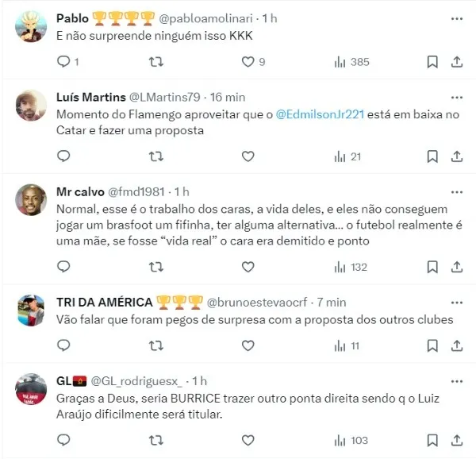
Task: Share GL's tweet about Luiz Araújo
Action: [457, 440]
